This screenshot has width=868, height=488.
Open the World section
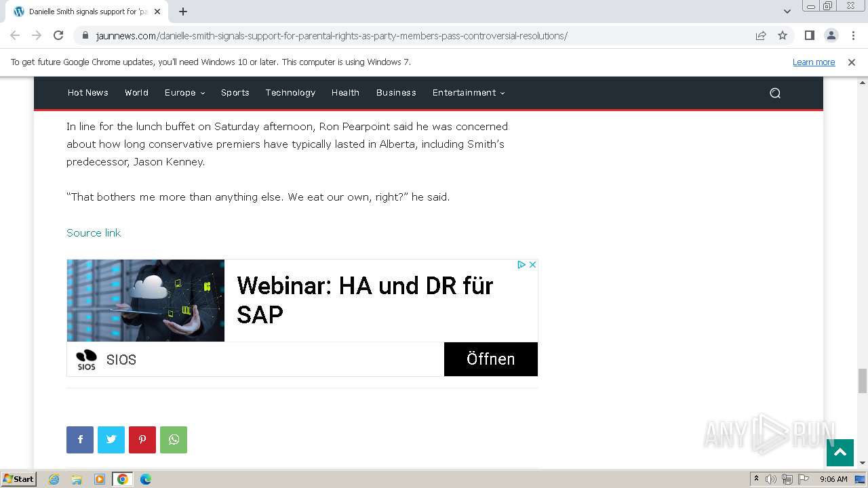[136, 93]
